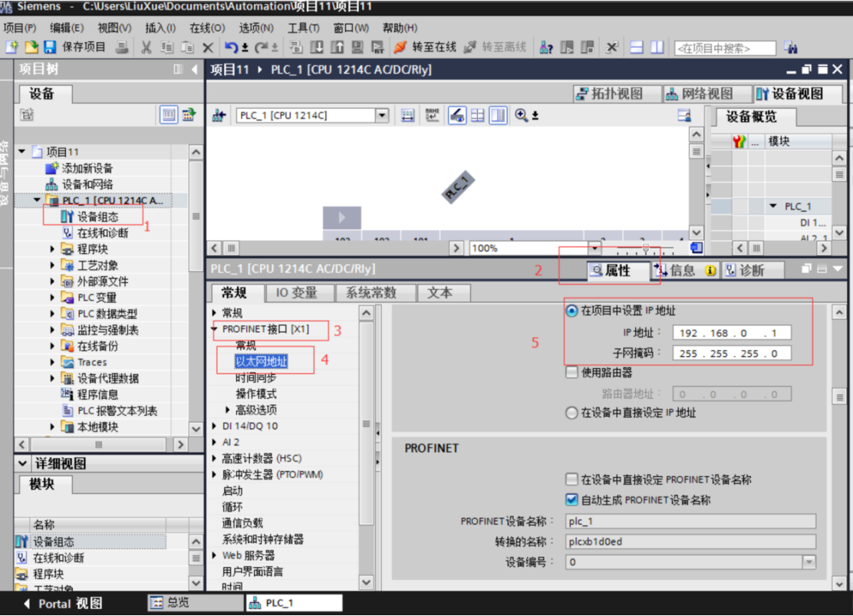Click the blue undo arrow icon

(231, 48)
